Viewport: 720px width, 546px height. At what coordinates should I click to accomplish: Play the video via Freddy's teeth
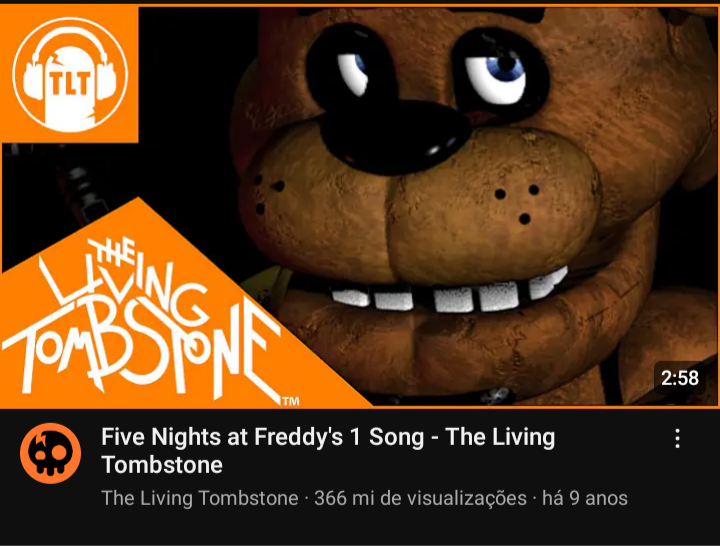[x=449, y=293]
